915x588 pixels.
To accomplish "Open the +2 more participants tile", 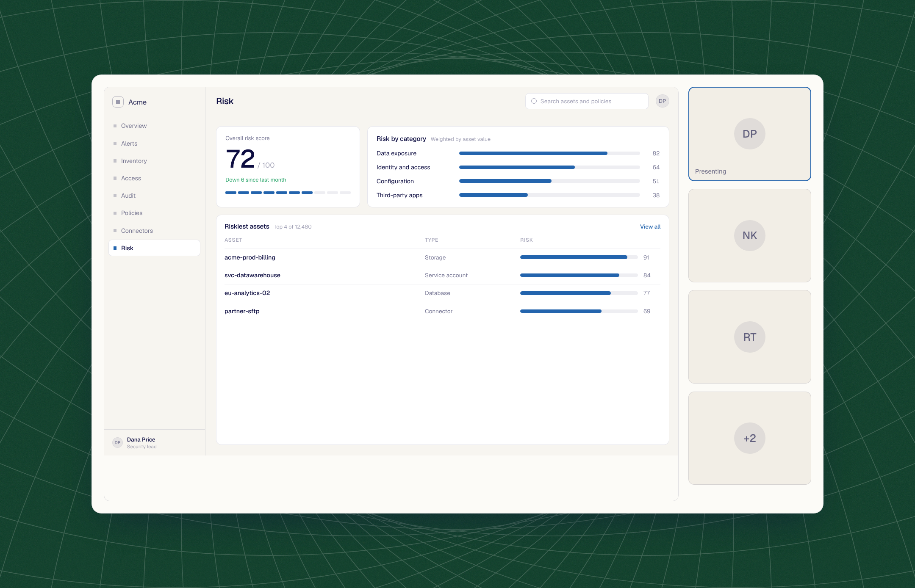I will point(750,438).
